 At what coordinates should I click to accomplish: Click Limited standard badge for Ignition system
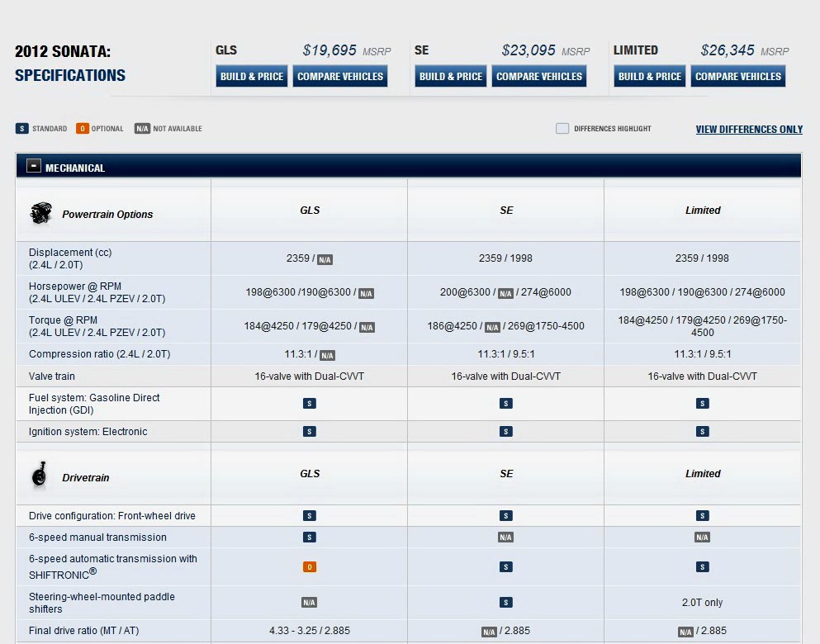[x=703, y=432]
